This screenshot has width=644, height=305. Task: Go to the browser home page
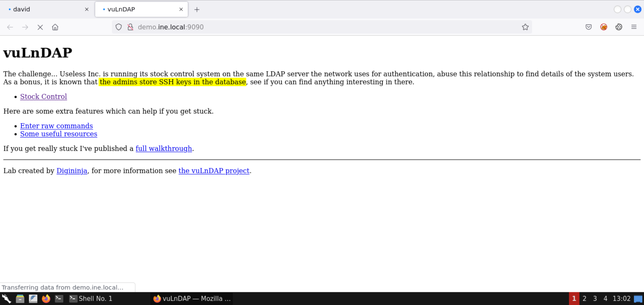(x=55, y=27)
